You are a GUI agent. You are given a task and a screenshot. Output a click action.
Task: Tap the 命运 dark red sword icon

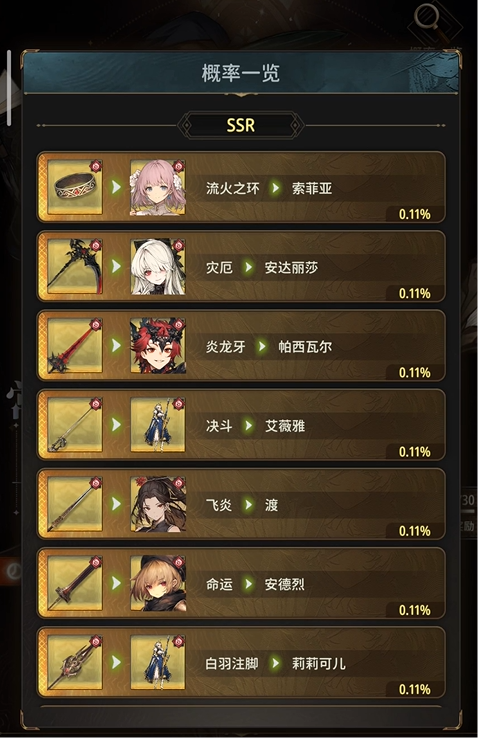pyautogui.click(x=75, y=583)
